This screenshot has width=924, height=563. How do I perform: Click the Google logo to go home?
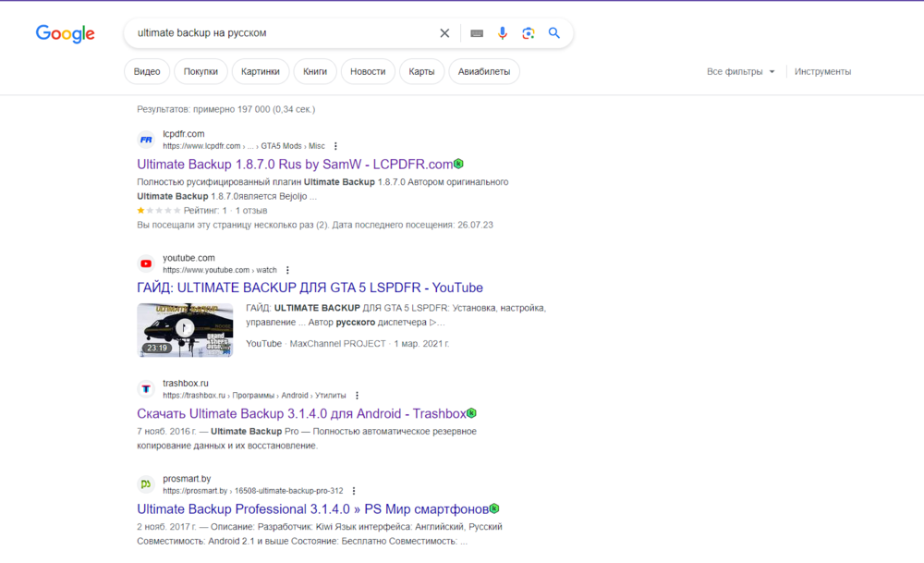[65, 33]
